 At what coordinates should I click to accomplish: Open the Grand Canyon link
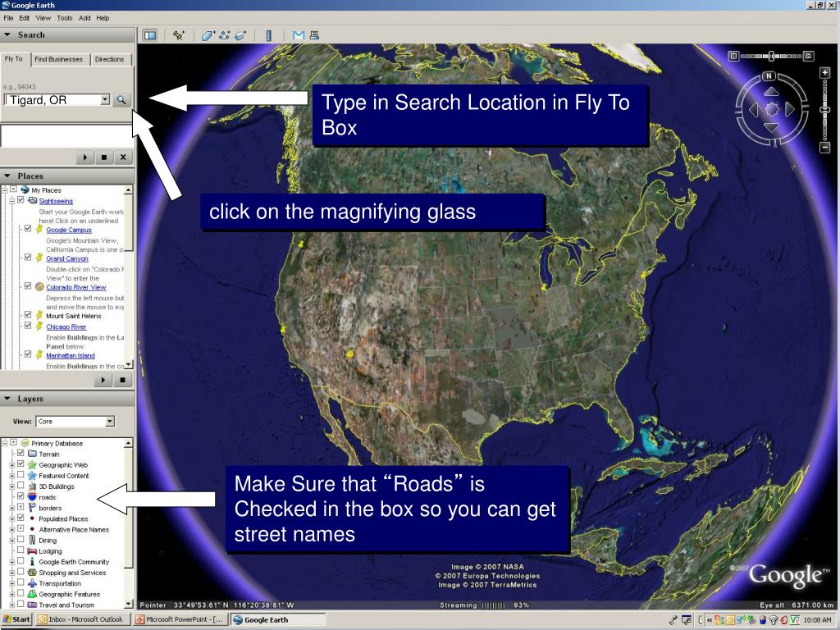pos(67,258)
